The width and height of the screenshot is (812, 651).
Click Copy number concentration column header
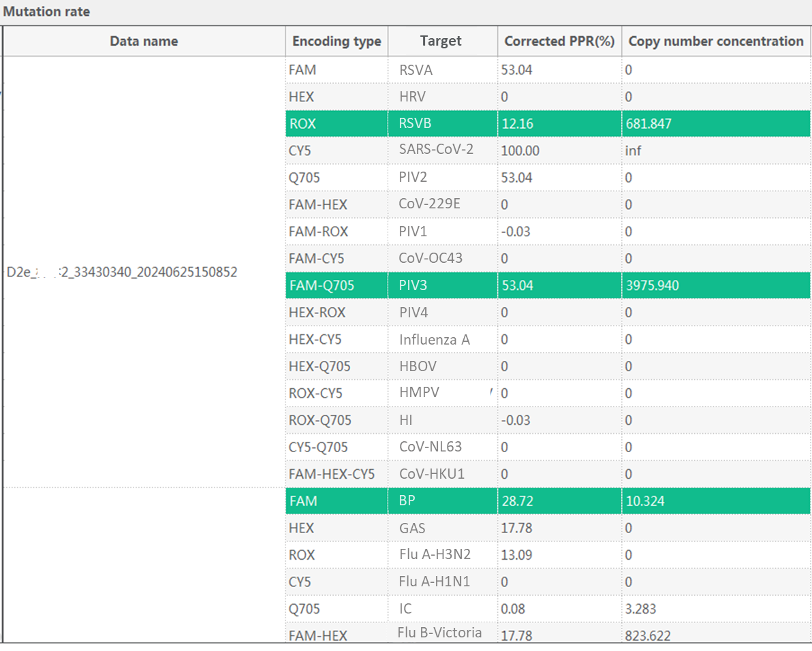(x=715, y=42)
